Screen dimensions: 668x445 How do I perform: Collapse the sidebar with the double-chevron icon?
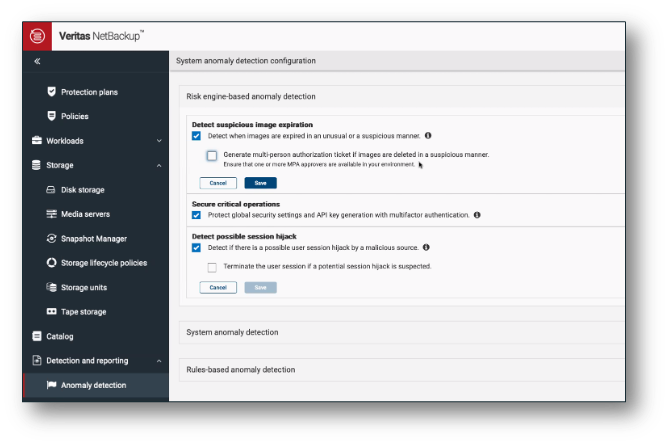point(37,61)
